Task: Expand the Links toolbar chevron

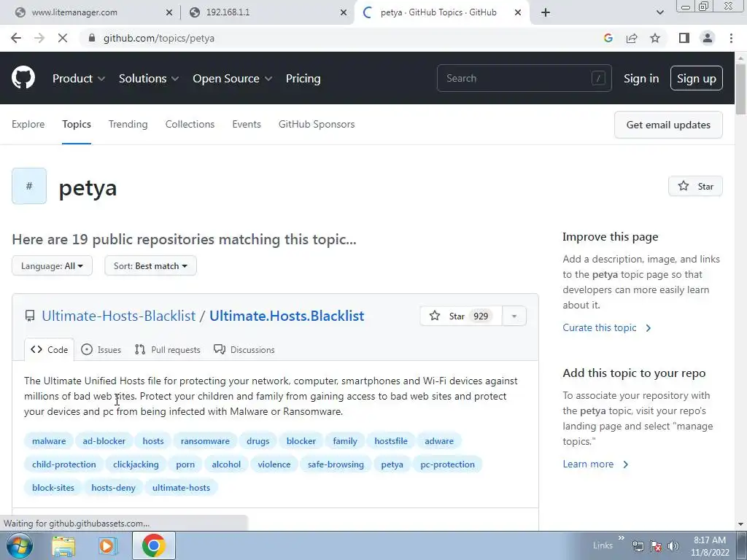Action: pyautogui.click(x=622, y=537)
